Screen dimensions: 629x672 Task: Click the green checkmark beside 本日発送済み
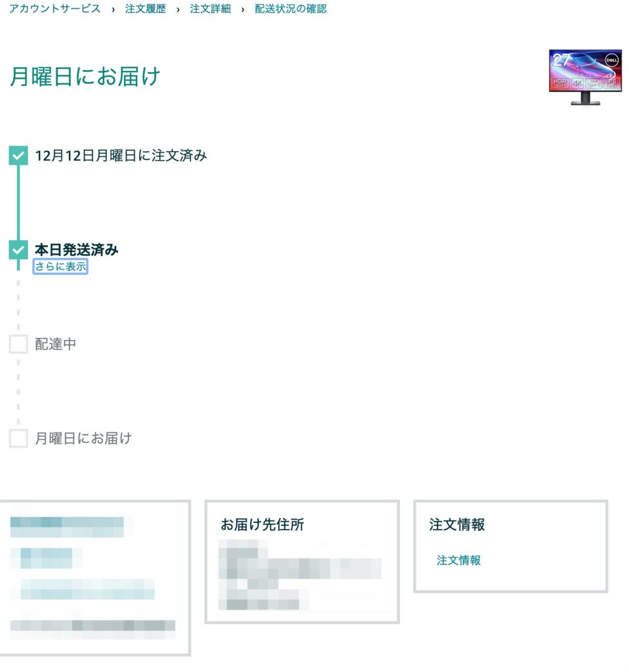tap(18, 250)
